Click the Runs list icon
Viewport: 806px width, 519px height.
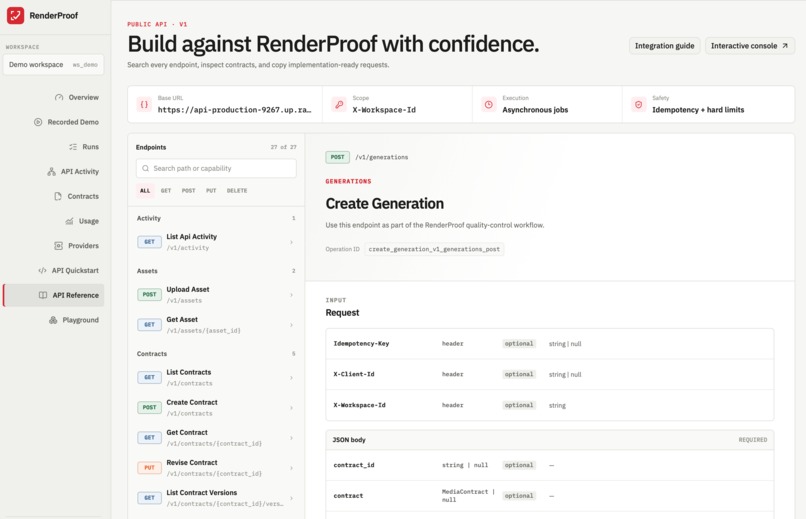point(73,146)
